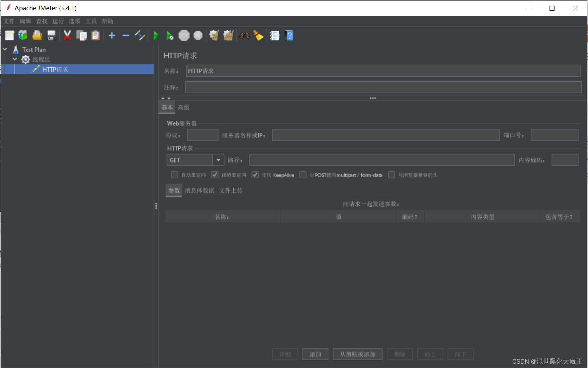Open the 帮助 menu

(107, 21)
